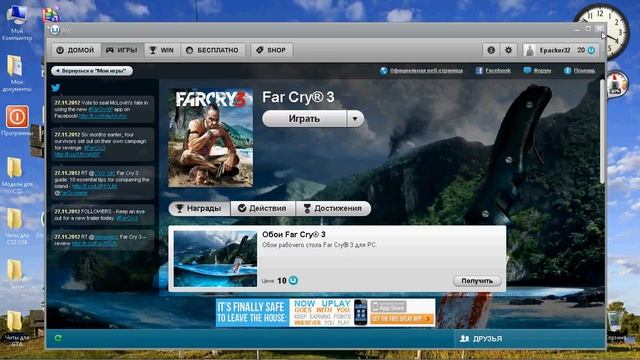Redeem the wallpaper with Получить

point(477,281)
